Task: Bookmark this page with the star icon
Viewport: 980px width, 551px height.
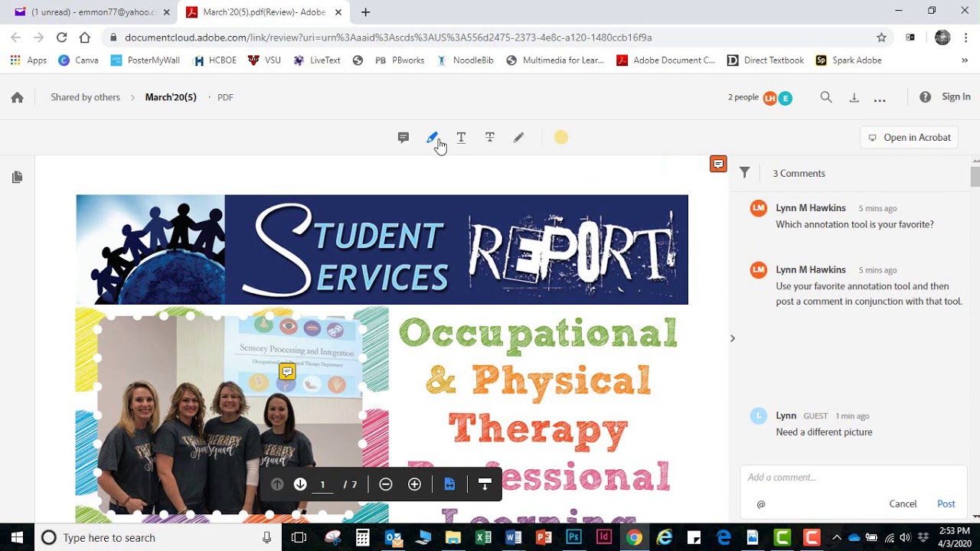Action: (881, 37)
